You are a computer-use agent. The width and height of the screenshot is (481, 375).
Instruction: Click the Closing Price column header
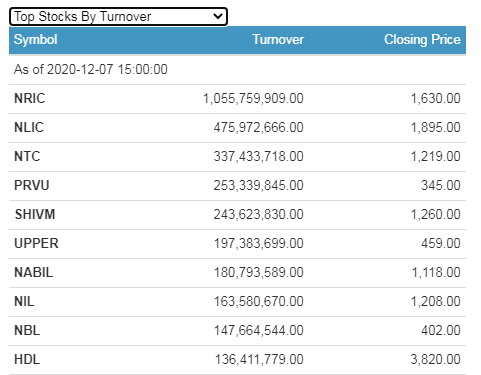[422, 40]
